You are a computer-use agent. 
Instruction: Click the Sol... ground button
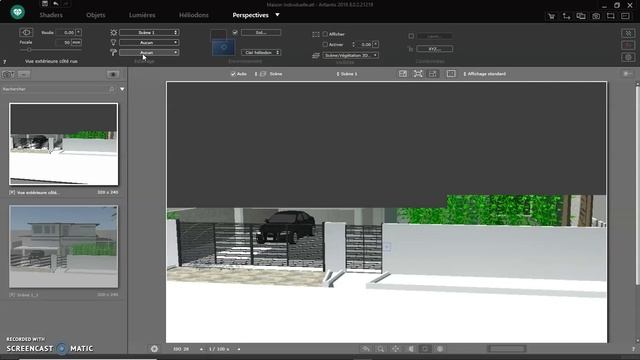261,32
